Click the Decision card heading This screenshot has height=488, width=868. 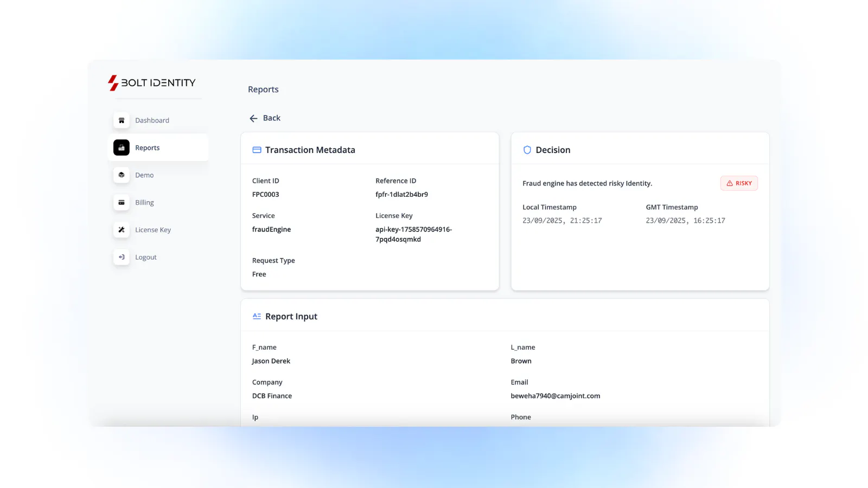[553, 150]
